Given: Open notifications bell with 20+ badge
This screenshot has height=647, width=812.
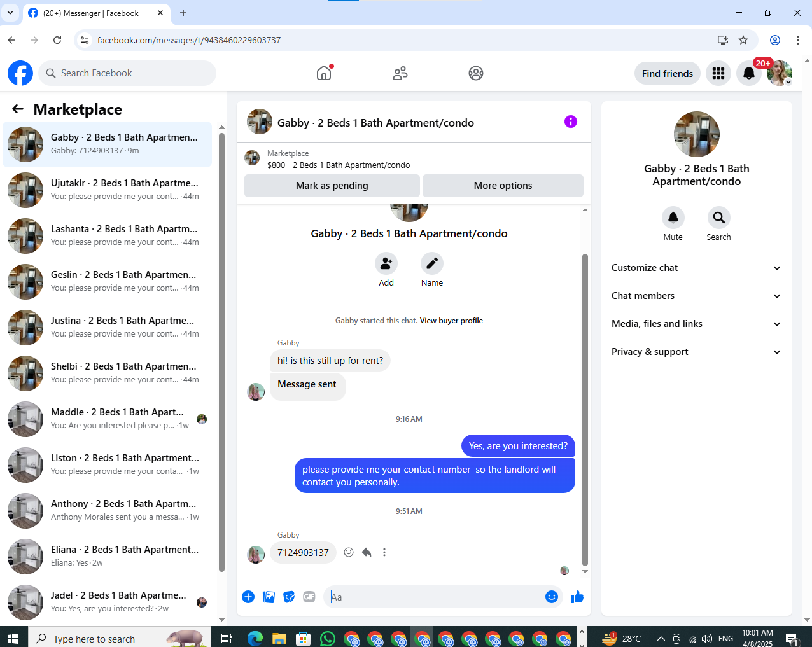Looking at the screenshot, I should [x=749, y=73].
